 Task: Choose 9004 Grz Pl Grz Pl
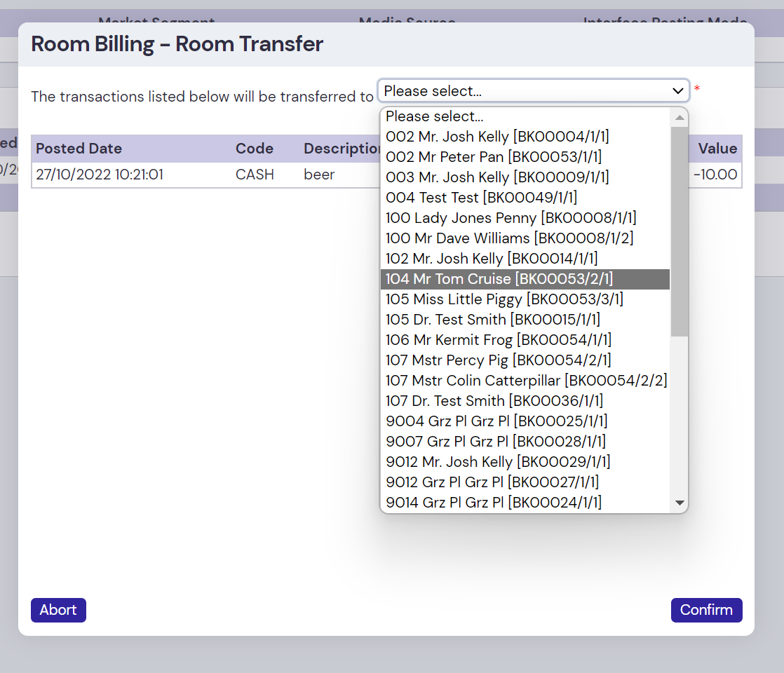(x=496, y=421)
